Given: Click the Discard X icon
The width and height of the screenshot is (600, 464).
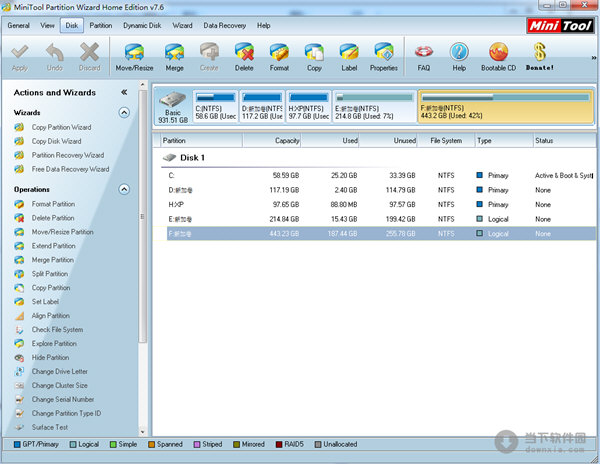Looking at the screenshot, I should (90, 52).
